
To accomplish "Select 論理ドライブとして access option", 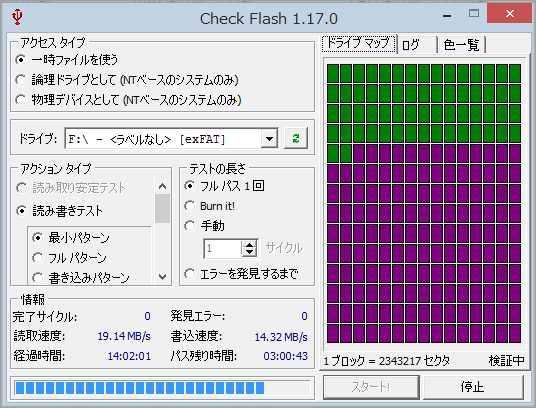I will [x=127, y=80].
